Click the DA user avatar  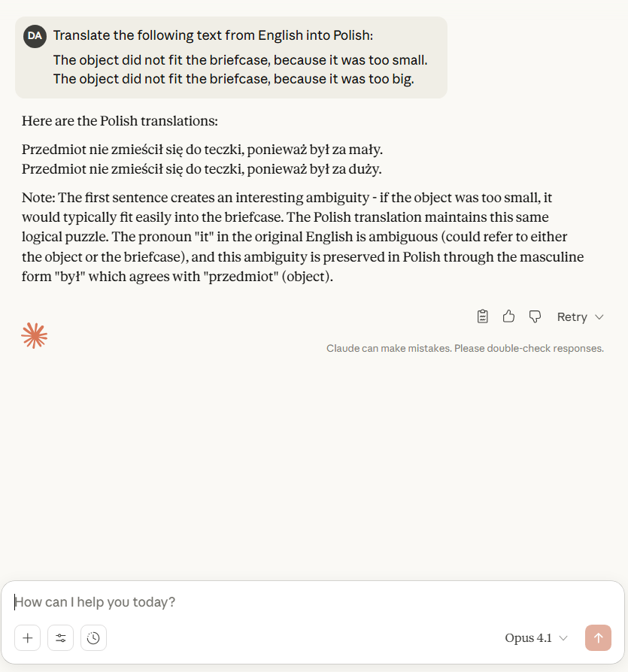pyautogui.click(x=35, y=35)
